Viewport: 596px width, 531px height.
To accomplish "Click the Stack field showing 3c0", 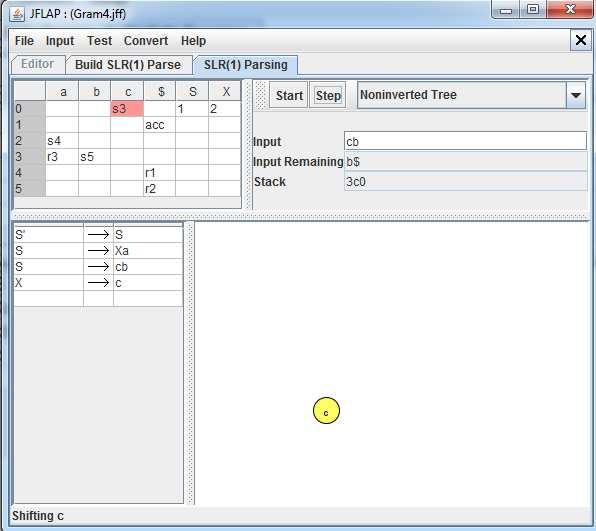I will click(x=465, y=181).
